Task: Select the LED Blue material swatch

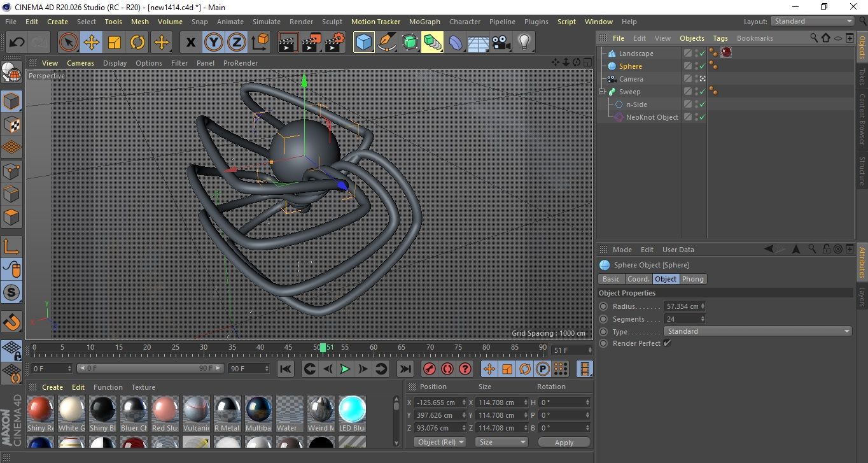Action: click(x=352, y=410)
